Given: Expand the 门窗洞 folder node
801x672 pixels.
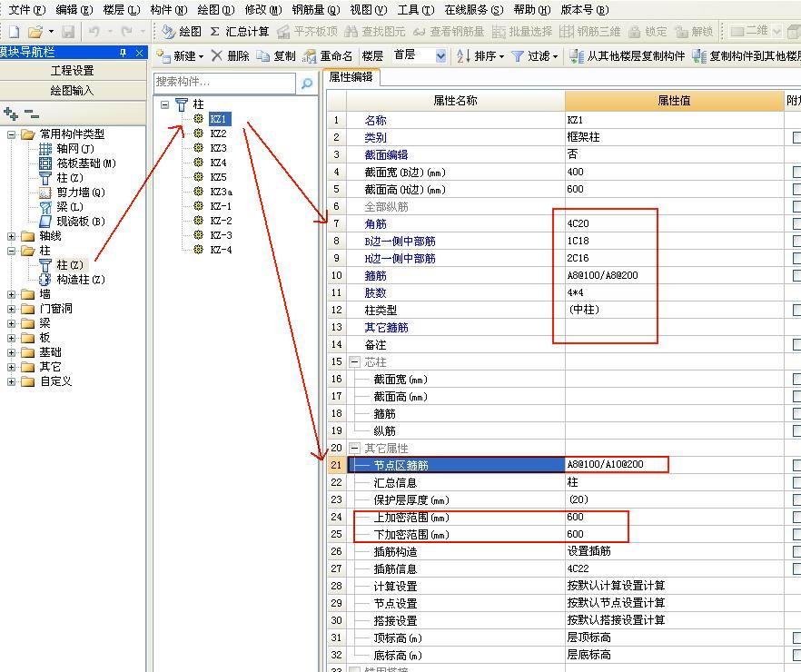Looking at the screenshot, I should click(11, 309).
